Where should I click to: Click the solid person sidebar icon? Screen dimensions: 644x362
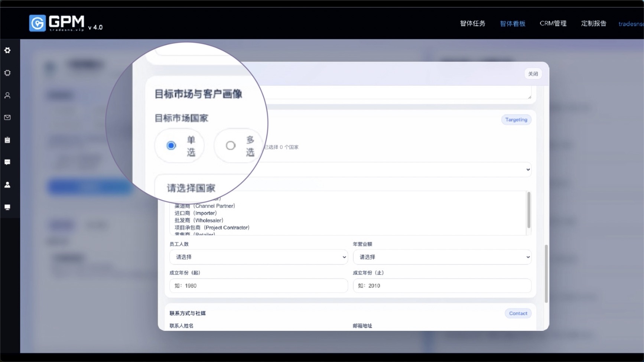point(7,185)
